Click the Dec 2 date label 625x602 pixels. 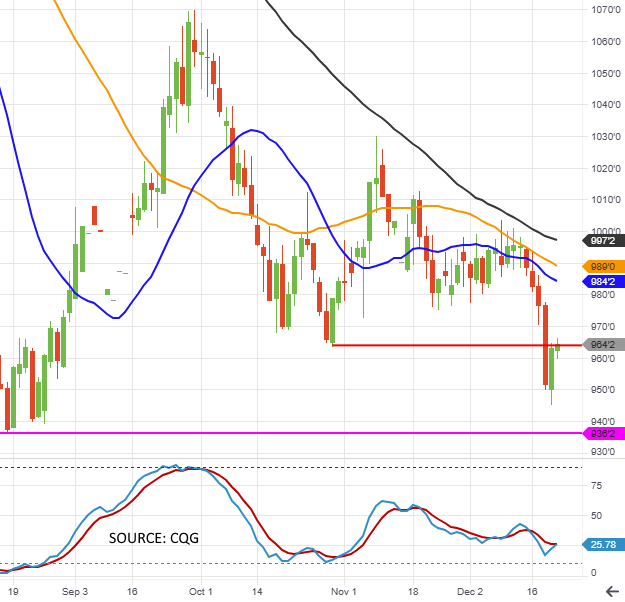click(x=470, y=592)
